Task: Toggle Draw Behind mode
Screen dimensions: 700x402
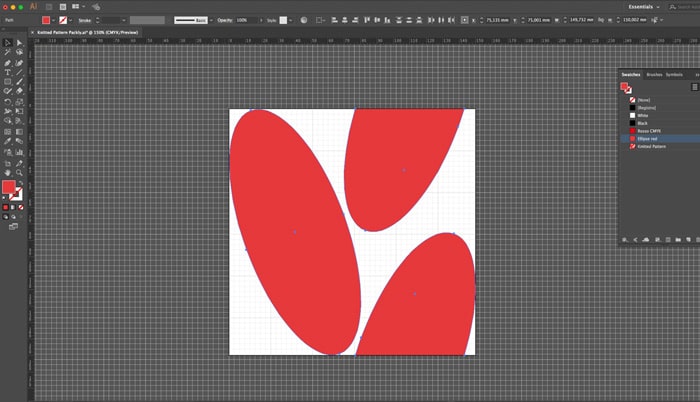Action: (x=13, y=217)
